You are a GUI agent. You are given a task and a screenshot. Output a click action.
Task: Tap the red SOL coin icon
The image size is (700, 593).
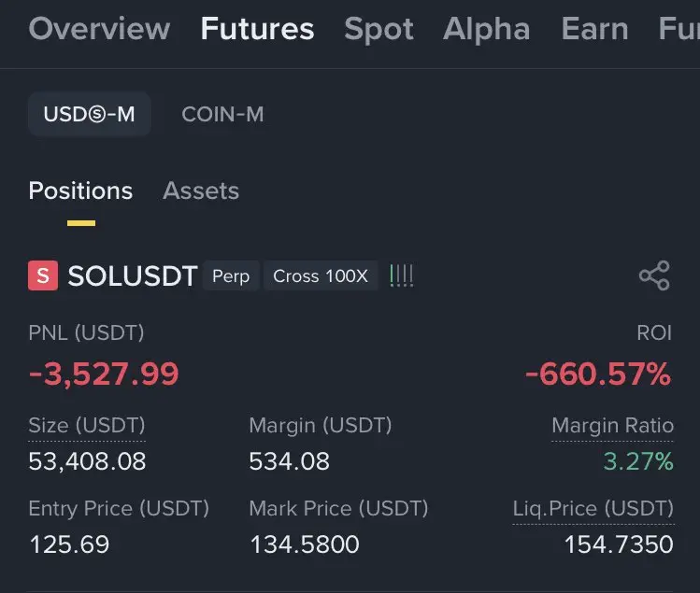click(43, 276)
